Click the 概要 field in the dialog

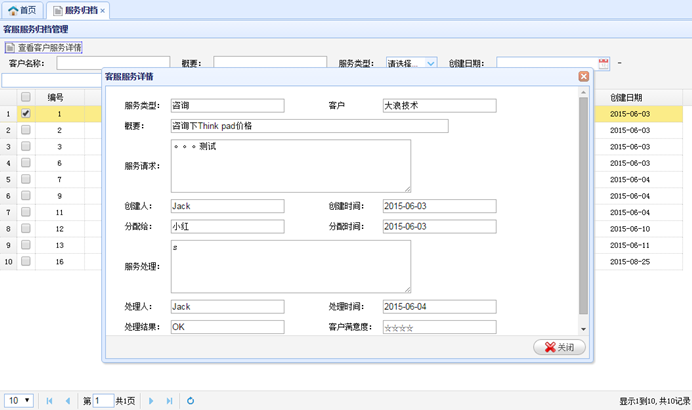pyautogui.click(x=309, y=126)
